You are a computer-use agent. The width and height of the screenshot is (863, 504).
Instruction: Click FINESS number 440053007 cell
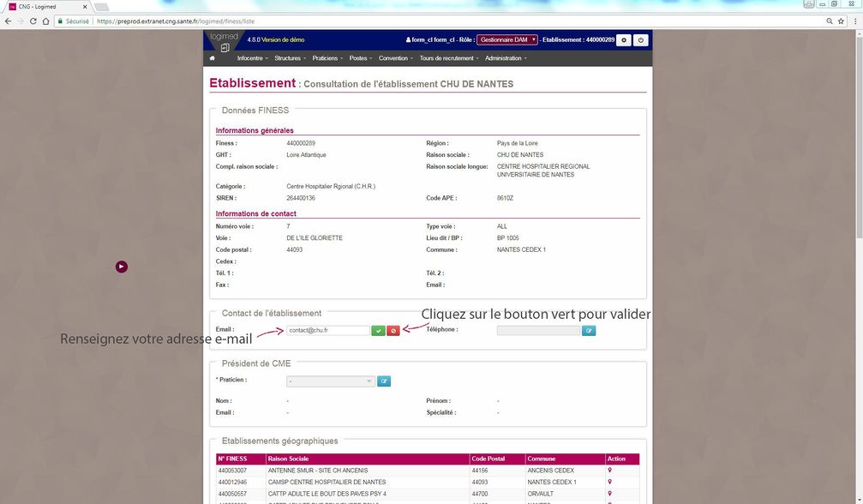pos(232,471)
